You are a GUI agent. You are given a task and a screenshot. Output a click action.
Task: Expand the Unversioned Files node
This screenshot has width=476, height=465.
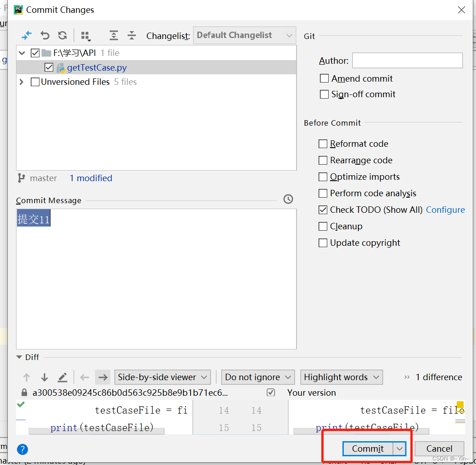[21, 82]
